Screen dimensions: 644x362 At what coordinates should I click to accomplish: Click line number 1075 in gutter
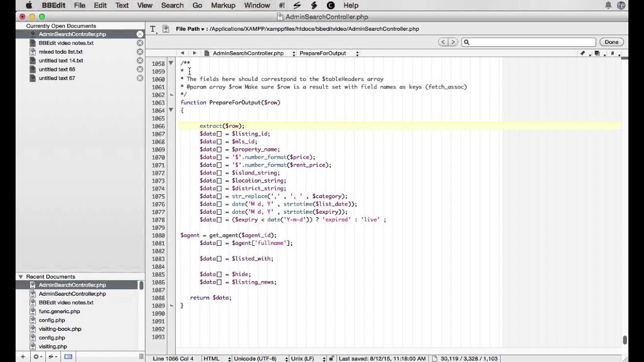click(158, 197)
